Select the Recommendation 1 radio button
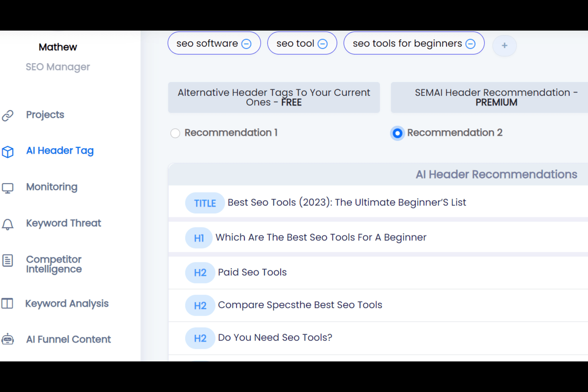This screenshot has width=588, height=392. [x=175, y=133]
